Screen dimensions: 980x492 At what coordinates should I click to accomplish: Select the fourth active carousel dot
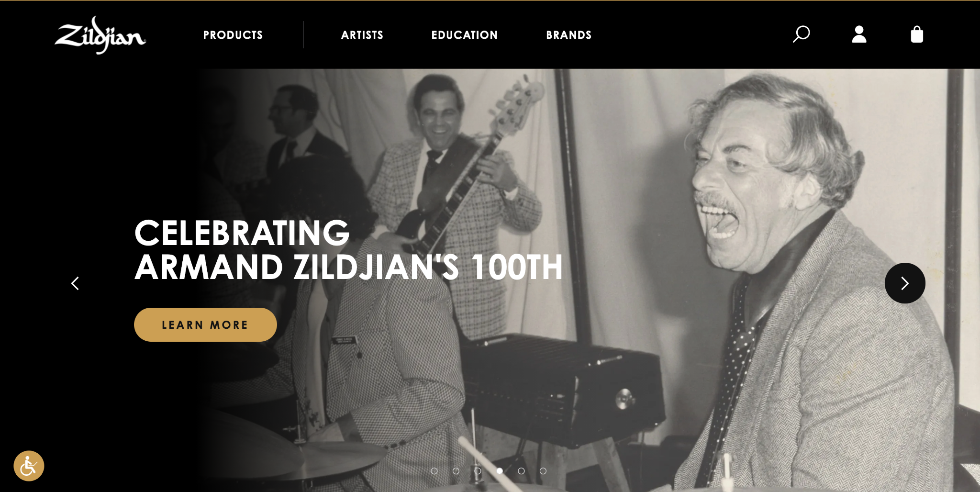click(500, 471)
